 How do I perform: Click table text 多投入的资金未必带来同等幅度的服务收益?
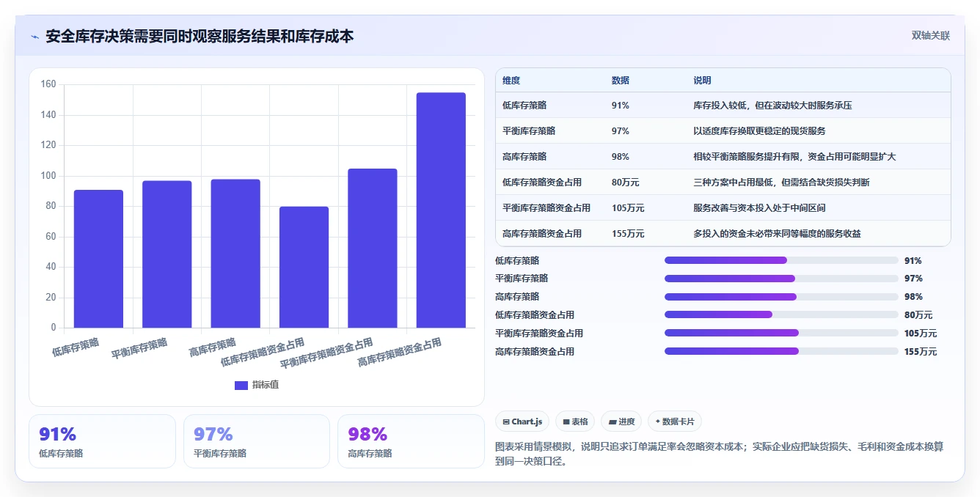[777, 234]
